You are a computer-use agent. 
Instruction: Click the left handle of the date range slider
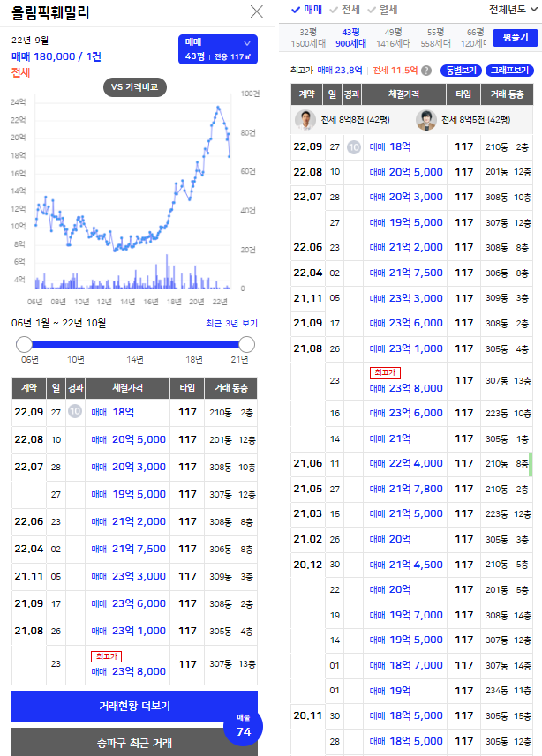[24, 344]
